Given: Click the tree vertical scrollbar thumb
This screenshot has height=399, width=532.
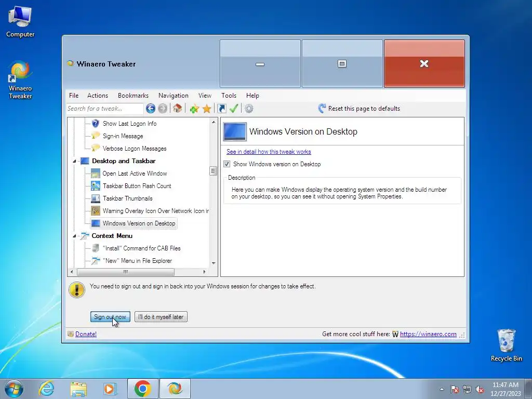Looking at the screenshot, I should tap(214, 170).
